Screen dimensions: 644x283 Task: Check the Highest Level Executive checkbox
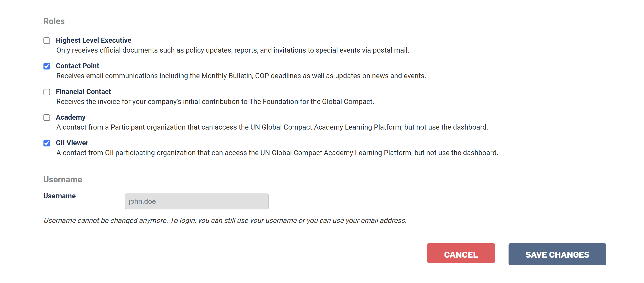tap(47, 41)
